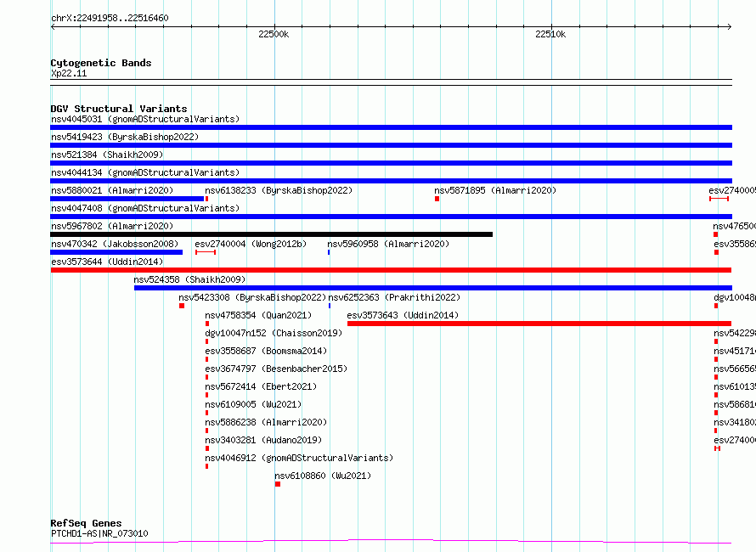The image size is (756, 552).
Task: Select the PTCHD1-AS|NR_073010 gene label
Action: [99, 533]
